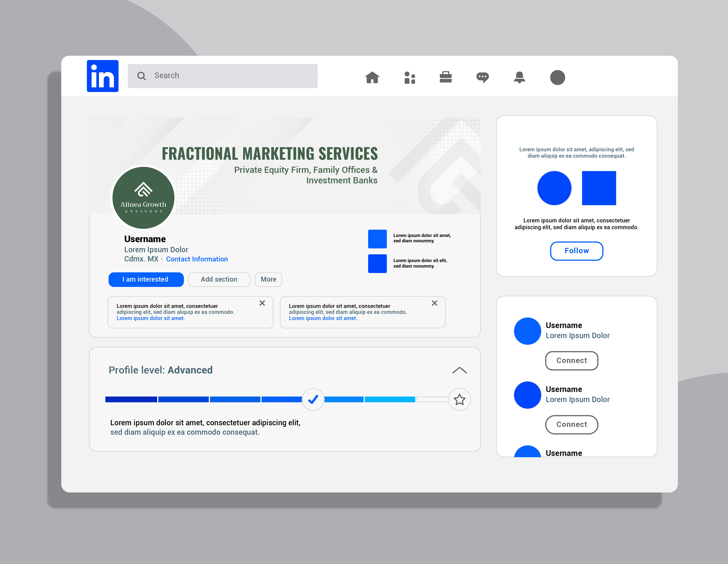Click the darkest blue progress segment
728x564 pixels.
131,399
